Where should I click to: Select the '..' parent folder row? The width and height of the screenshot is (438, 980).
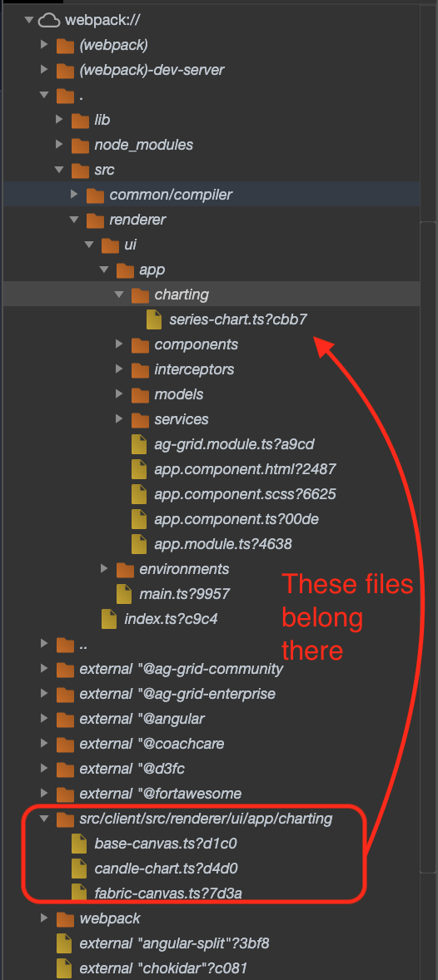212,644
